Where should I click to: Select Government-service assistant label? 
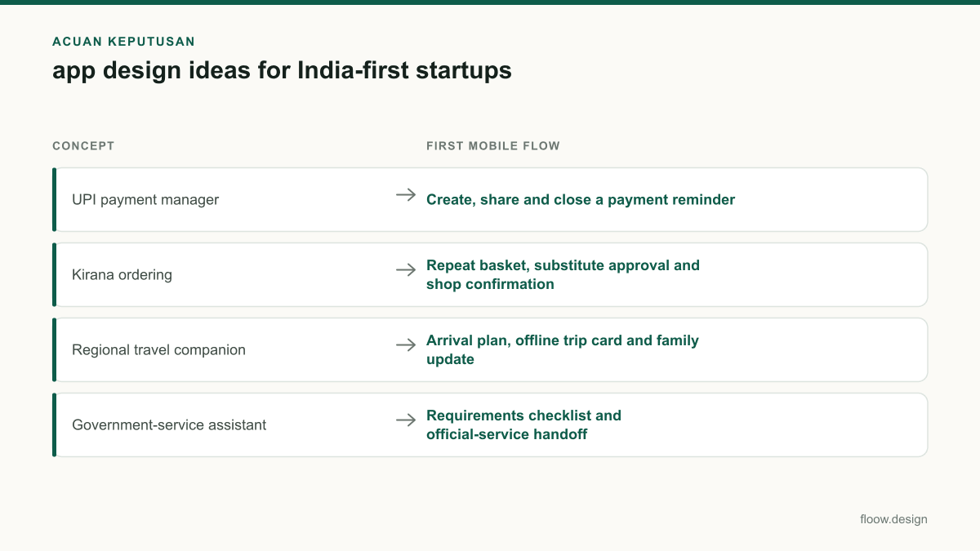(169, 425)
